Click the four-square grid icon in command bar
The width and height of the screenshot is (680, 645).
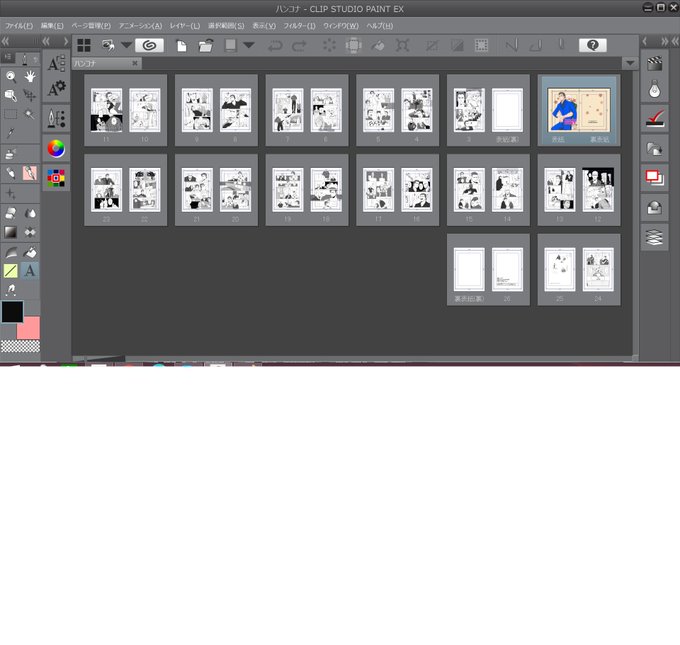84,45
